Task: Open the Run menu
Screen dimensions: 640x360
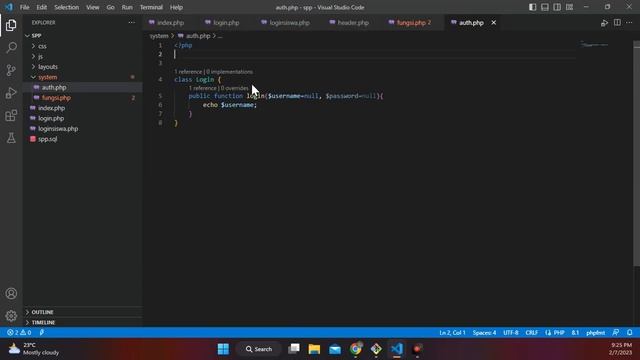Action: tap(127, 7)
